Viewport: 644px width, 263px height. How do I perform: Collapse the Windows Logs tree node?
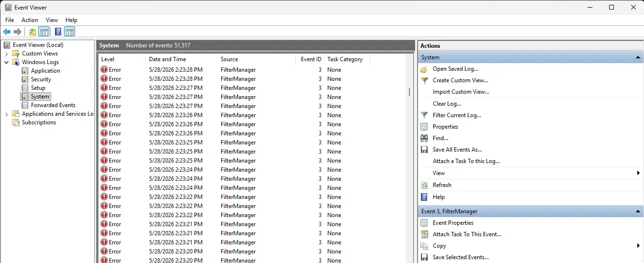pyautogui.click(x=7, y=62)
